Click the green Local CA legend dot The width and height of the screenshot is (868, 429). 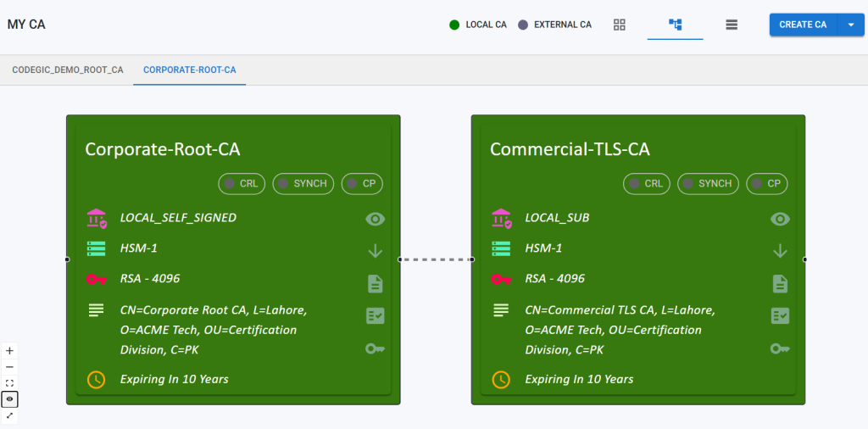454,25
